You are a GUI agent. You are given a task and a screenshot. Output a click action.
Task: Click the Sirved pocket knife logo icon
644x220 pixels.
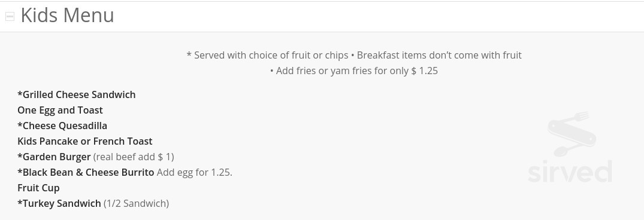572,133
